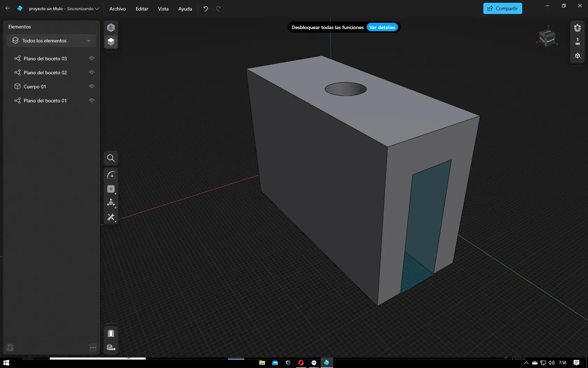Image resolution: width=588 pixels, height=368 pixels.
Task: Hide Plano del boceto 01 with eye icon
Action: point(92,101)
